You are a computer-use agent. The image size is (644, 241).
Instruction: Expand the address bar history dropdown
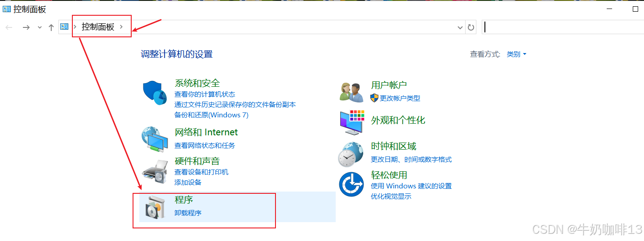pyautogui.click(x=460, y=27)
